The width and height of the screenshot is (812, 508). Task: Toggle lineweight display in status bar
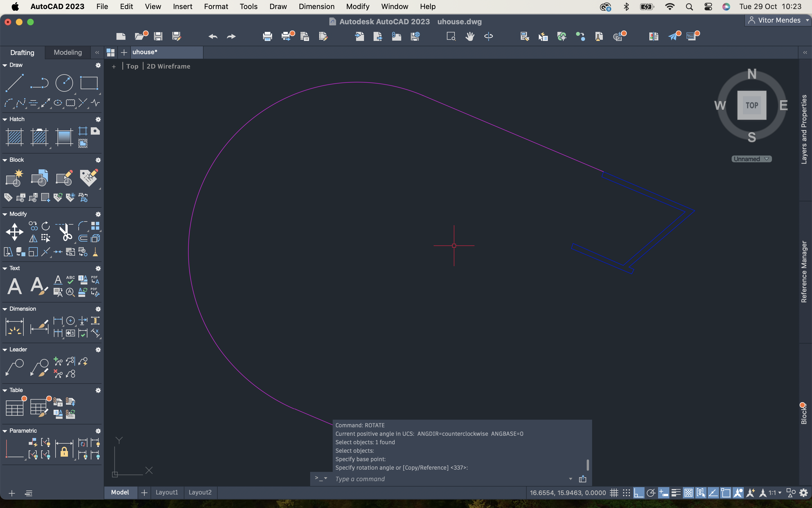click(x=676, y=493)
